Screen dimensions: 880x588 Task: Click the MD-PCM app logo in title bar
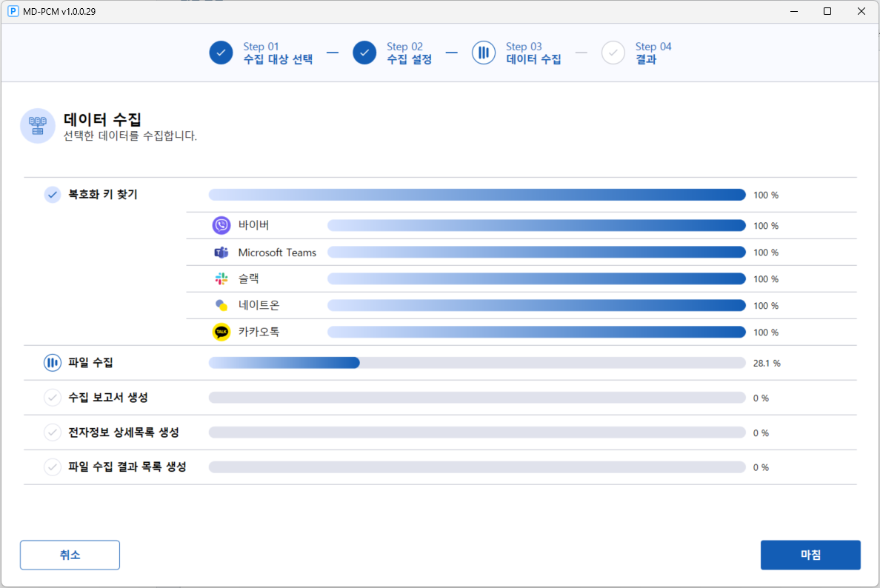pos(13,12)
